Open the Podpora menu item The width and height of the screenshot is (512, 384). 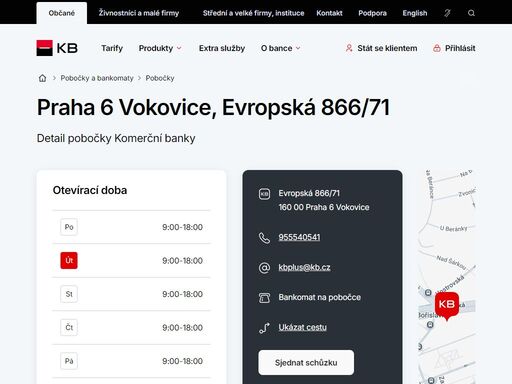372,13
